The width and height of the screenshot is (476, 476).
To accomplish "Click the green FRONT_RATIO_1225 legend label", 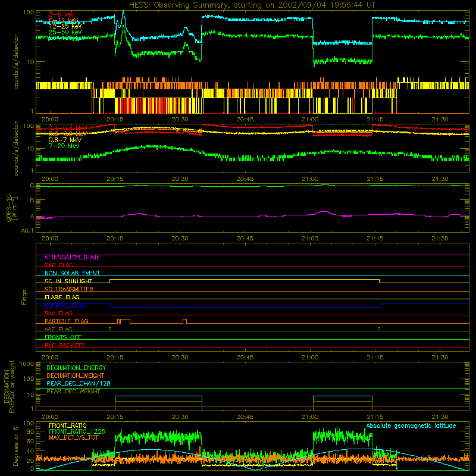I will [77, 432].
